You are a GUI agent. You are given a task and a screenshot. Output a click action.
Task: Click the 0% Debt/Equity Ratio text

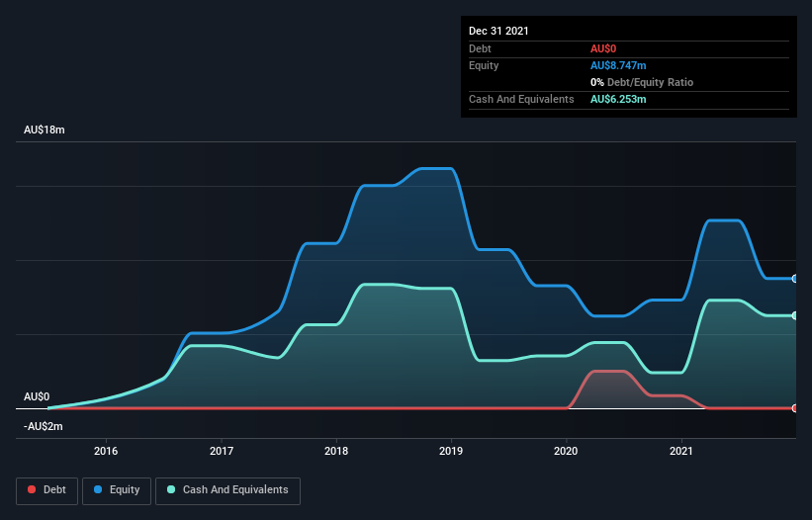(x=642, y=82)
